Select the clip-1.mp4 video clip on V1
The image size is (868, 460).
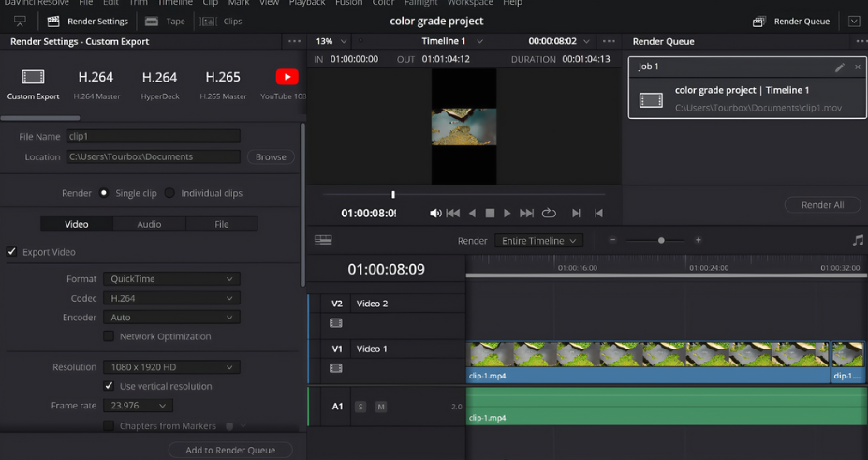click(x=648, y=362)
